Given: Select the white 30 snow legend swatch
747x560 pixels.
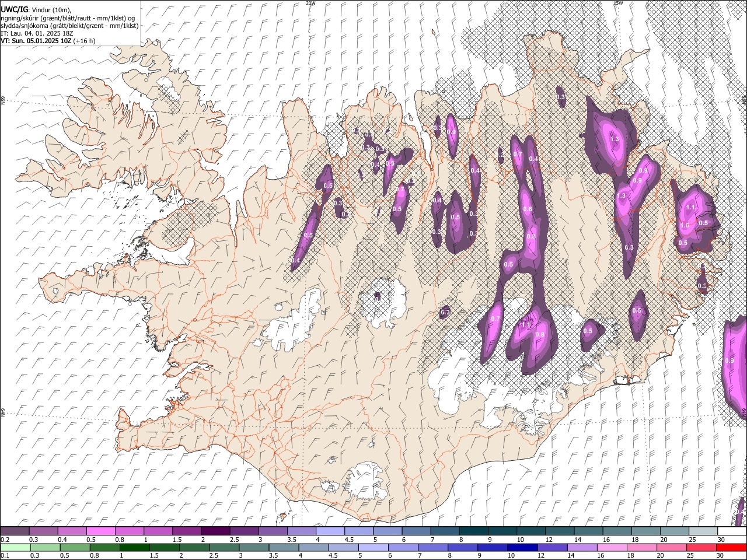Looking at the screenshot, I should click(732, 531).
